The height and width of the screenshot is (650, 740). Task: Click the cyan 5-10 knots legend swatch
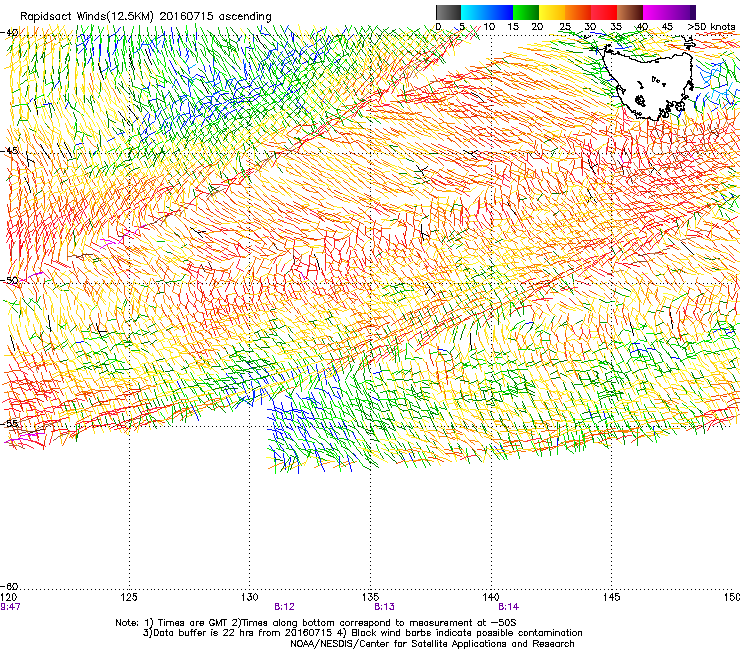[x=474, y=12]
